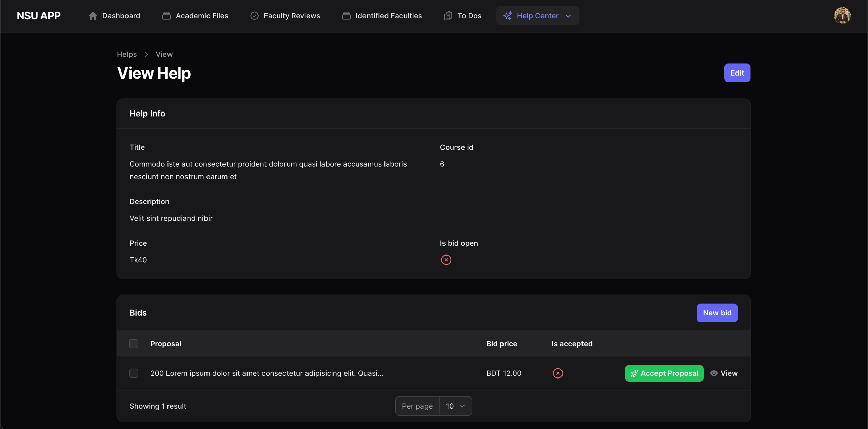Click the eye icon beside View
This screenshot has width=868, height=429.
[714, 373]
